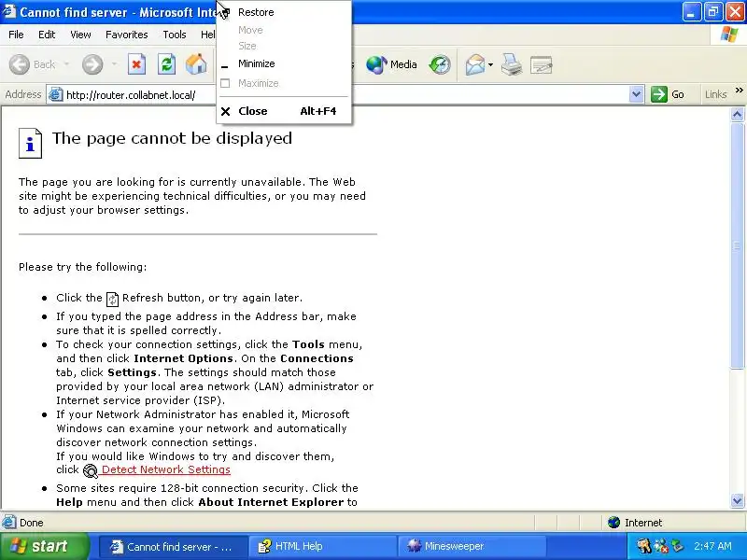Expand the Back button history dropdown arrow
Screen dimensions: 747x560
tap(66, 64)
